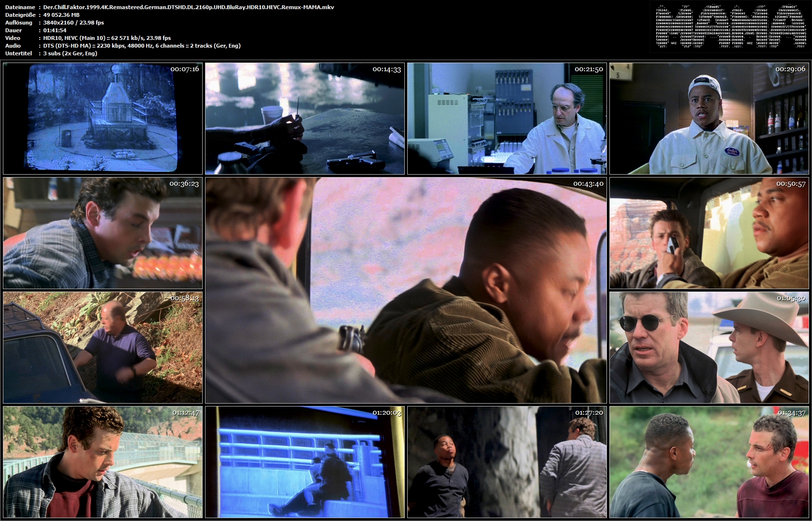Open the thumbnail at timestamp 00:58:13
812x521 pixels.
(x=103, y=347)
